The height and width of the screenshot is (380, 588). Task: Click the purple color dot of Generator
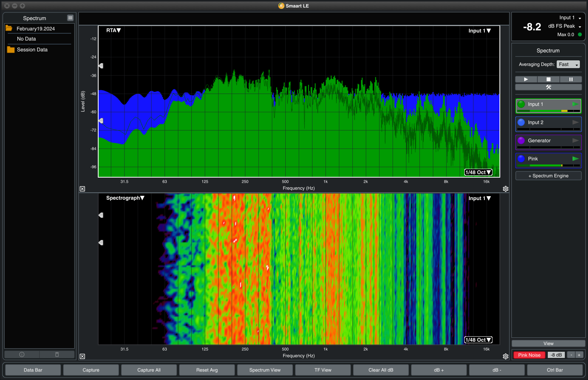(521, 140)
